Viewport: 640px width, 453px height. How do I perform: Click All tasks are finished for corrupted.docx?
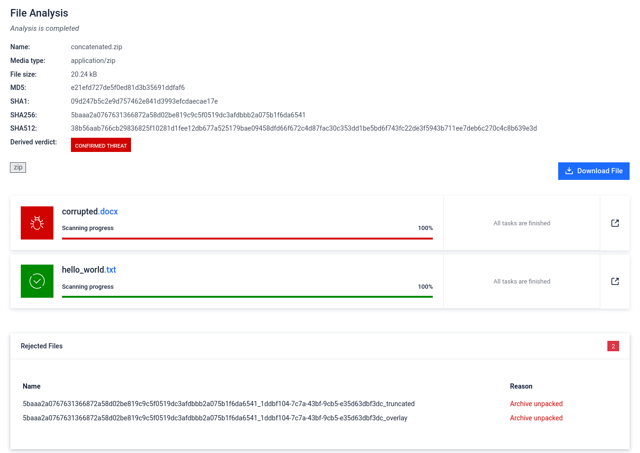[522, 223]
